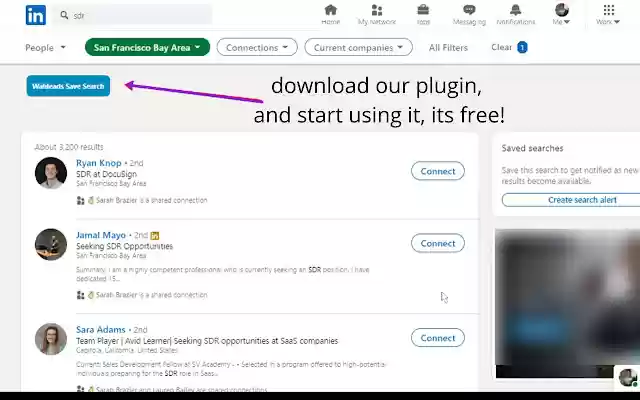
Task: Open My Network page
Action: [x=377, y=15]
